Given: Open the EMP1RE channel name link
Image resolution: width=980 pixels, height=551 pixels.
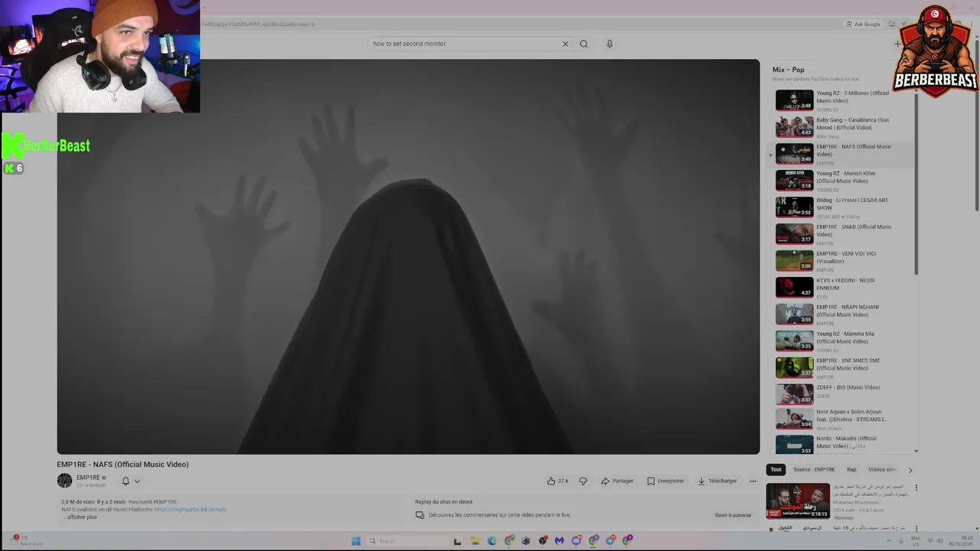Looking at the screenshot, I should [x=88, y=478].
